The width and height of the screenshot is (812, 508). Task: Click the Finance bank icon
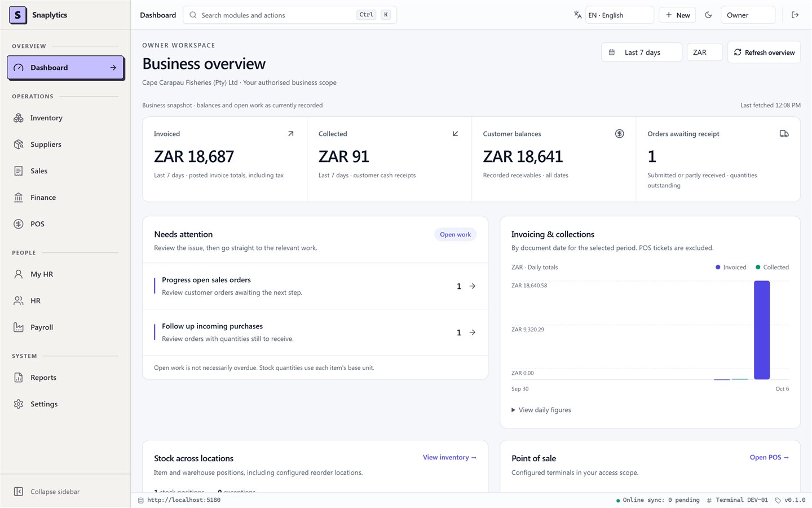pyautogui.click(x=19, y=198)
